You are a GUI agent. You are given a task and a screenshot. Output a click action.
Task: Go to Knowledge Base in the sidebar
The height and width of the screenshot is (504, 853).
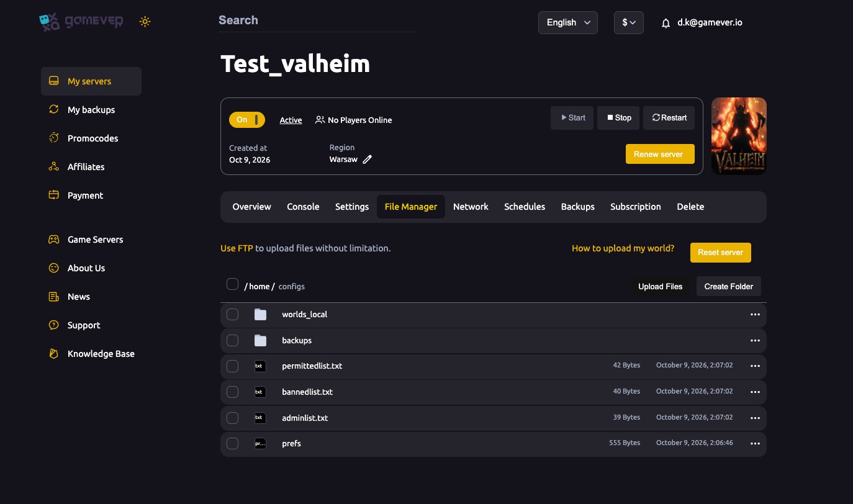point(91,354)
